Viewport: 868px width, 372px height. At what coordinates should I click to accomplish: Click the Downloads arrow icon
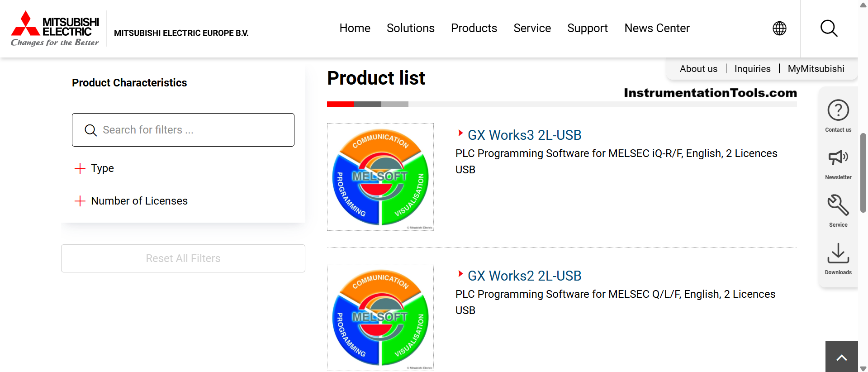(x=838, y=253)
